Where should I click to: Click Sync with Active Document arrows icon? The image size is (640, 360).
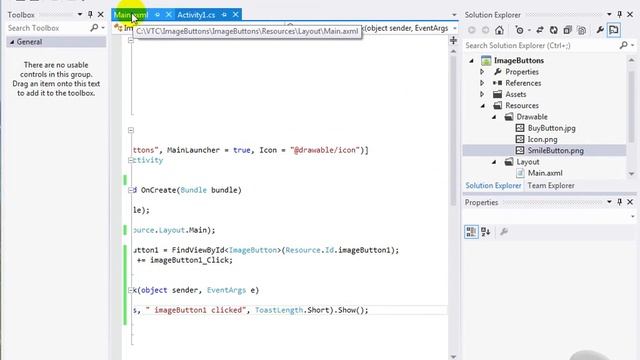(540, 30)
